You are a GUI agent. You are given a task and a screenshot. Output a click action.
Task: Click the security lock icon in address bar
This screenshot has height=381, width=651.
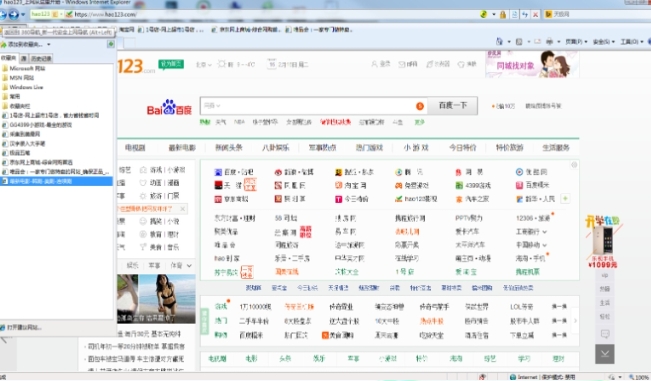coord(503,15)
